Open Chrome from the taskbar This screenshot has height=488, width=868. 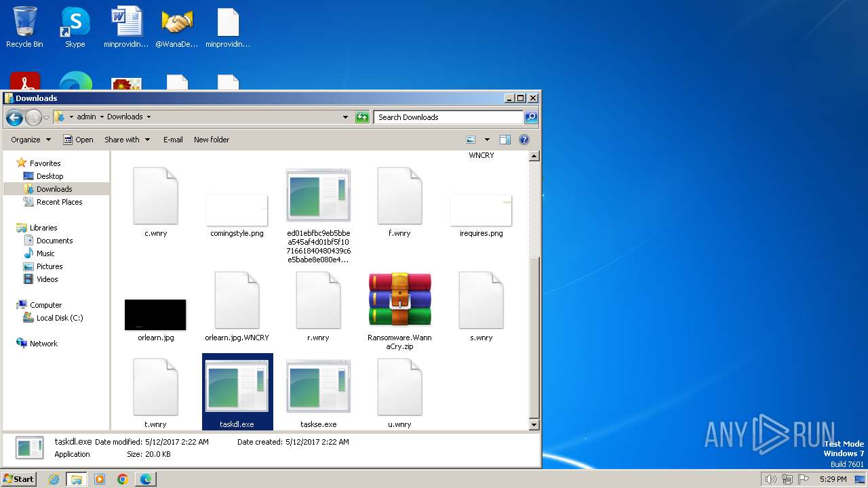pyautogui.click(x=123, y=479)
